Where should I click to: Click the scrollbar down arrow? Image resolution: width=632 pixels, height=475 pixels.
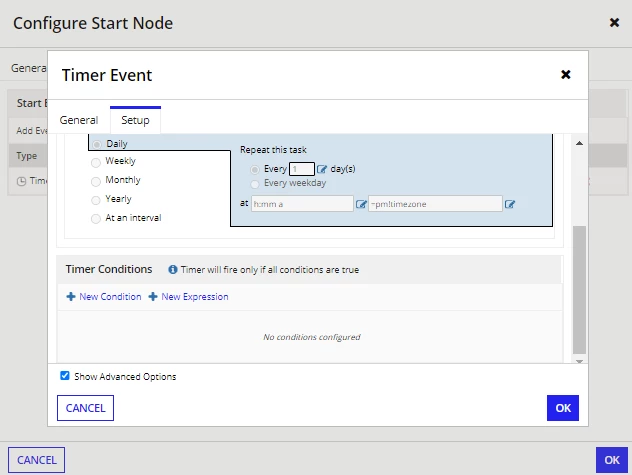pyautogui.click(x=579, y=361)
